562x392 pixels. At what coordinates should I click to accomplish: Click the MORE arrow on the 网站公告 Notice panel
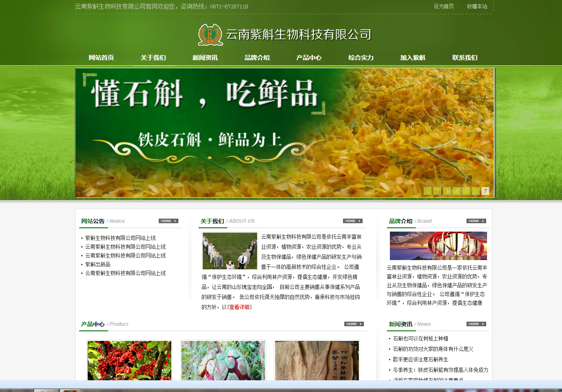click(169, 221)
